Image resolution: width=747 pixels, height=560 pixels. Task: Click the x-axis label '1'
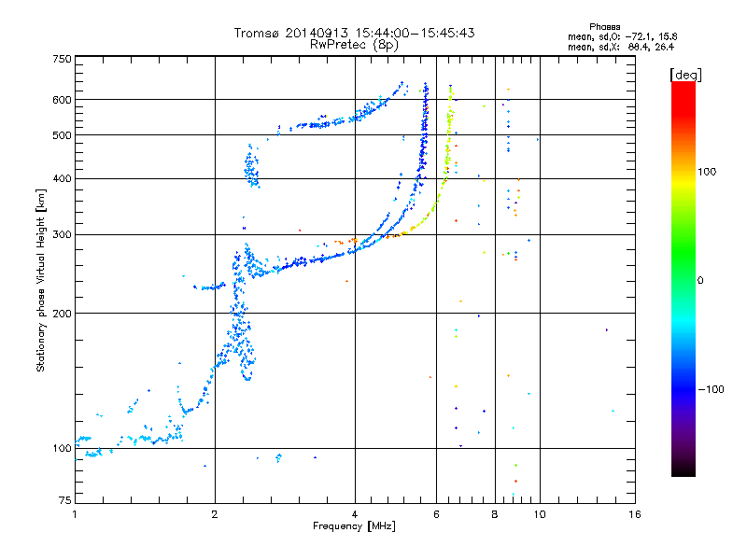pos(75,514)
